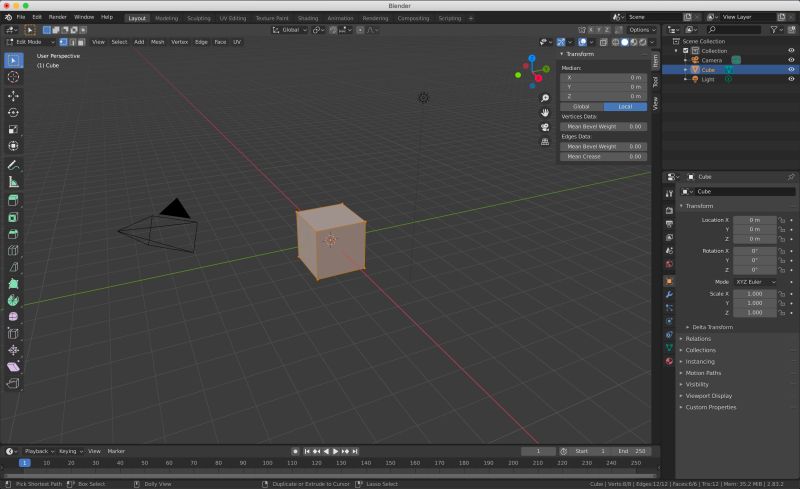This screenshot has height=489, width=800.
Task: Switch to the Sculpting workspace tab
Action: pyautogui.click(x=198, y=18)
